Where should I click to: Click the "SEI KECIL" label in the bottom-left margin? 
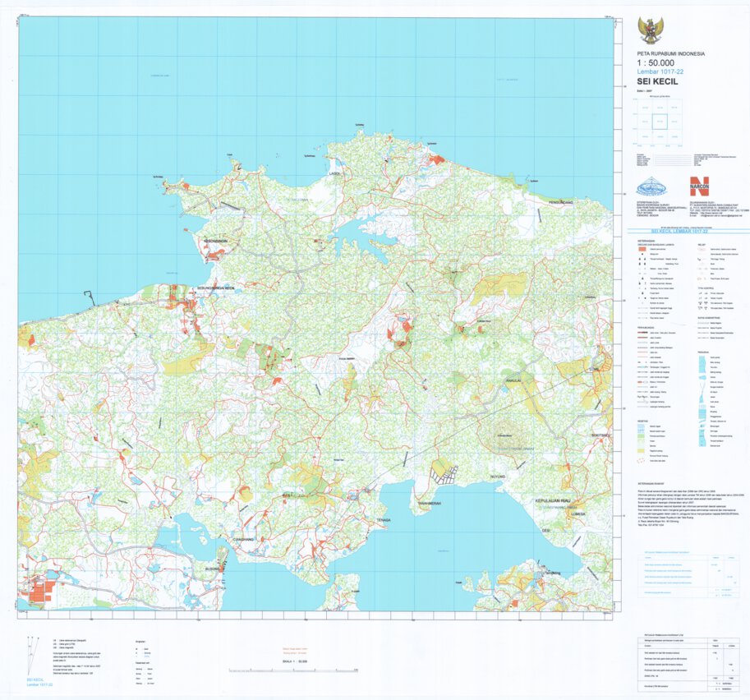click(35, 680)
